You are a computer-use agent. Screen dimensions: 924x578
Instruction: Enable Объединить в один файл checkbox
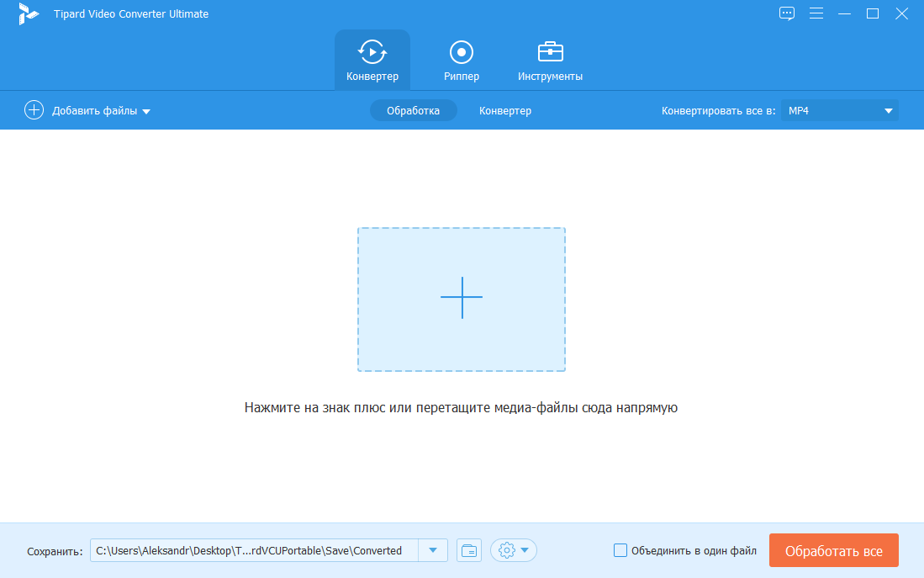point(620,551)
